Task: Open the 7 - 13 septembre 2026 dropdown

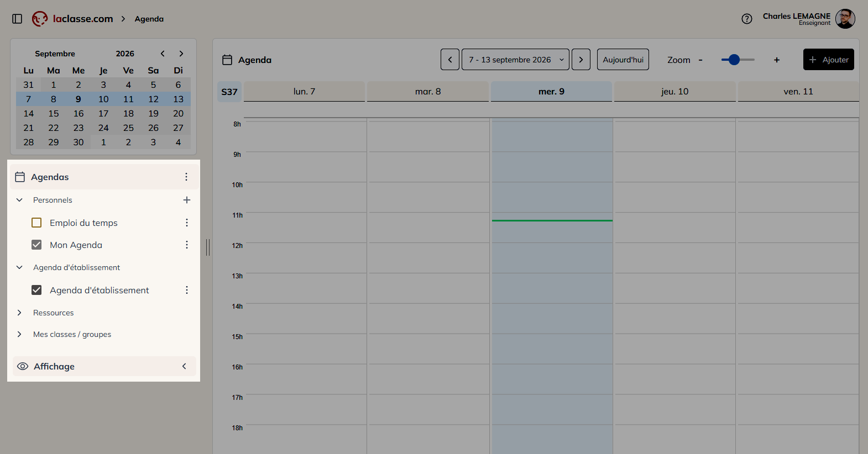Action: coord(515,60)
